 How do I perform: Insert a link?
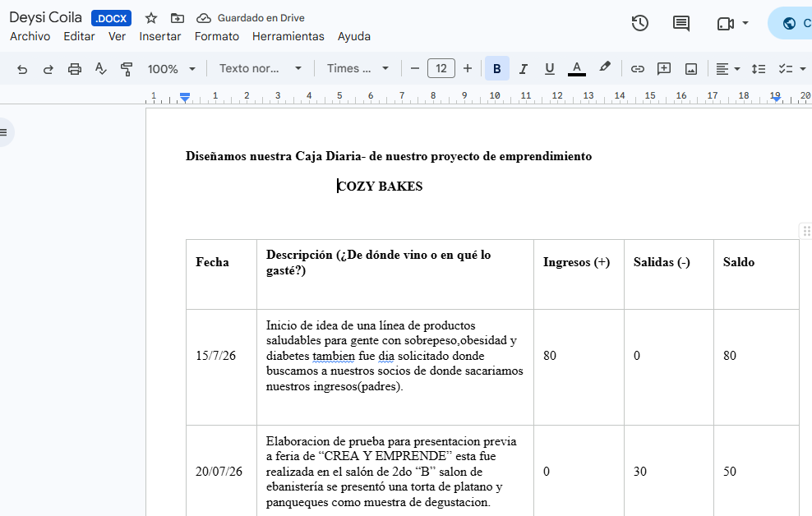[637, 69]
